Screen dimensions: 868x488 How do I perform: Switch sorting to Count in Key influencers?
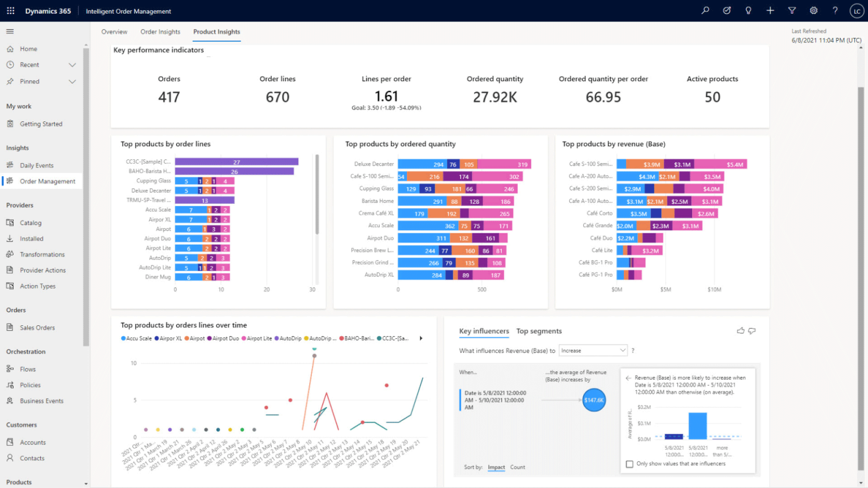pyautogui.click(x=518, y=467)
